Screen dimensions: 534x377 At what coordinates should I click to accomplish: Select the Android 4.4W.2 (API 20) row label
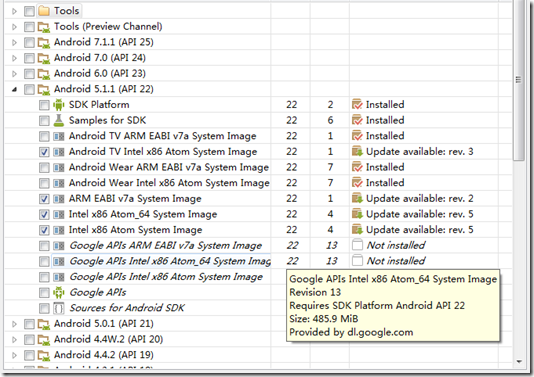[x=108, y=339]
